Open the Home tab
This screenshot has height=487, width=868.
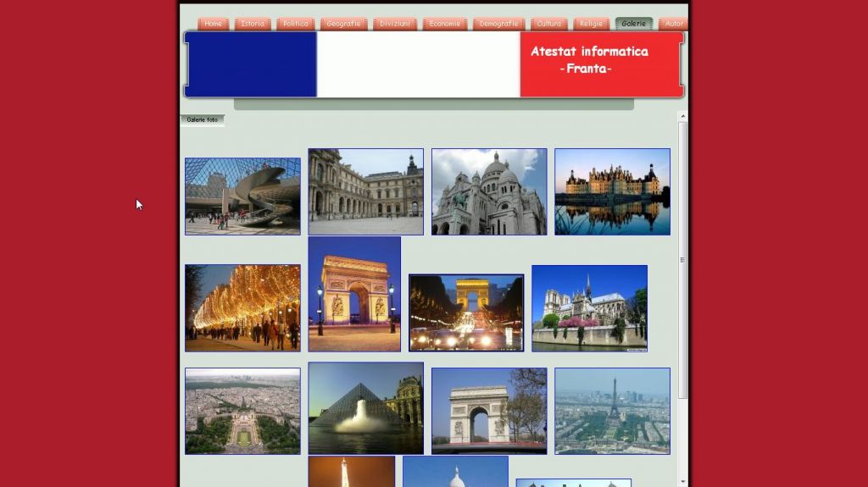tap(214, 24)
